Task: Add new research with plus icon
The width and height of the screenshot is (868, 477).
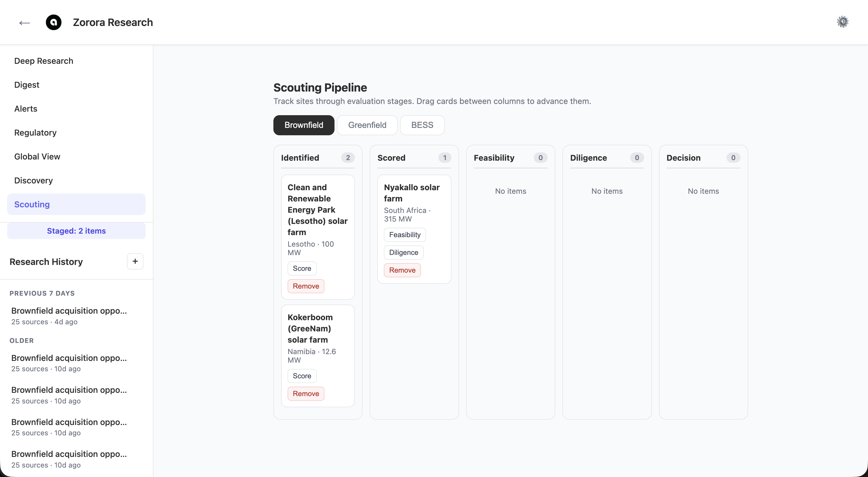Action: point(135,261)
